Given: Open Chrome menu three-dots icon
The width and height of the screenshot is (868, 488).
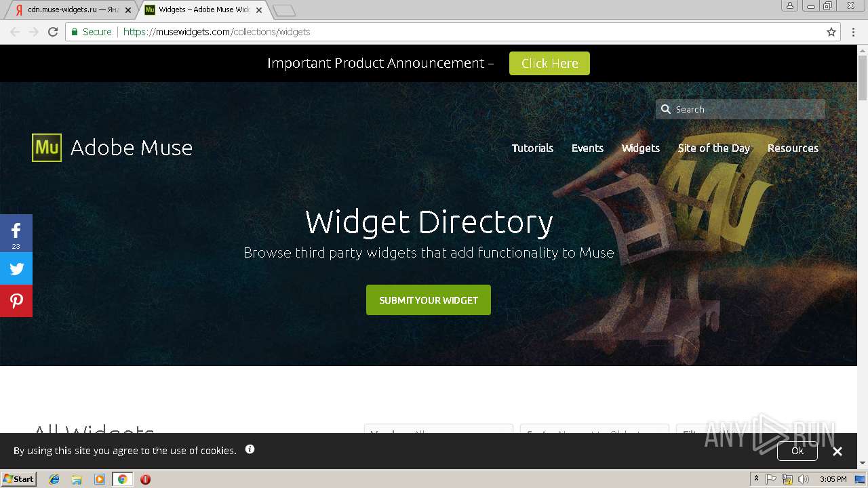Looking at the screenshot, I should [x=853, y=32].
